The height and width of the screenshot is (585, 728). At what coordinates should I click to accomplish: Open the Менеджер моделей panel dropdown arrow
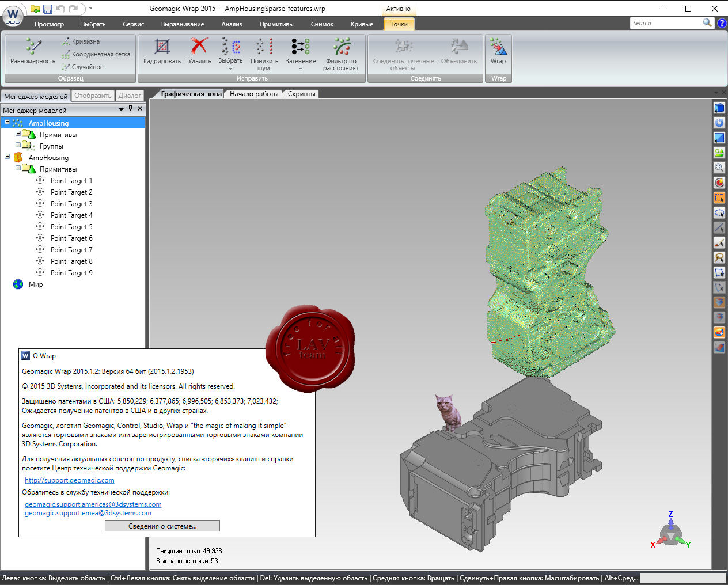point(121,109)
